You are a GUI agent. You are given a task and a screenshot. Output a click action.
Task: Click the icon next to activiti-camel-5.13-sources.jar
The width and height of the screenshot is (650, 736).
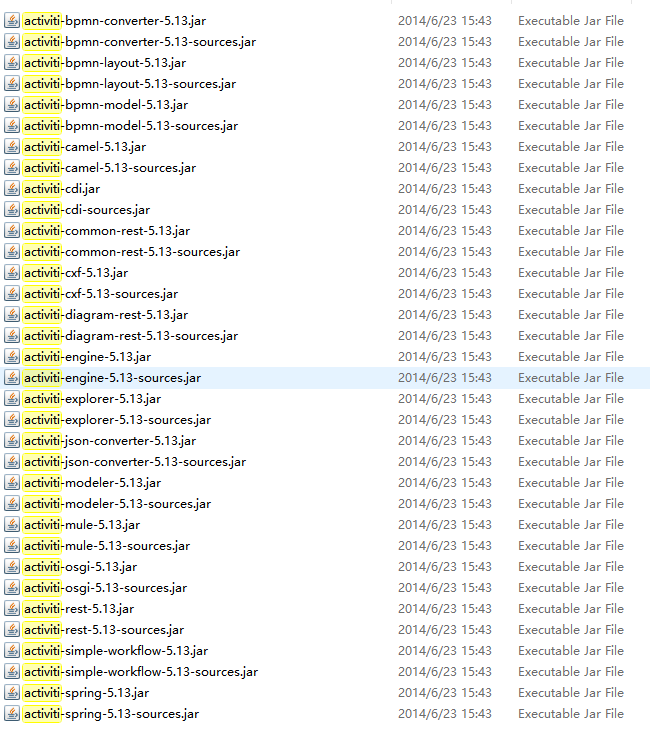pos(12,168)
